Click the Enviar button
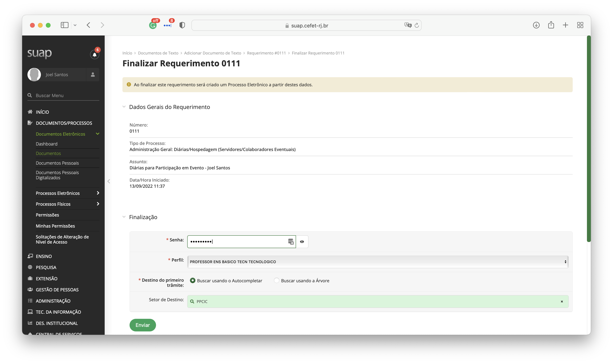Screen dimensions: 613x364 143,325
